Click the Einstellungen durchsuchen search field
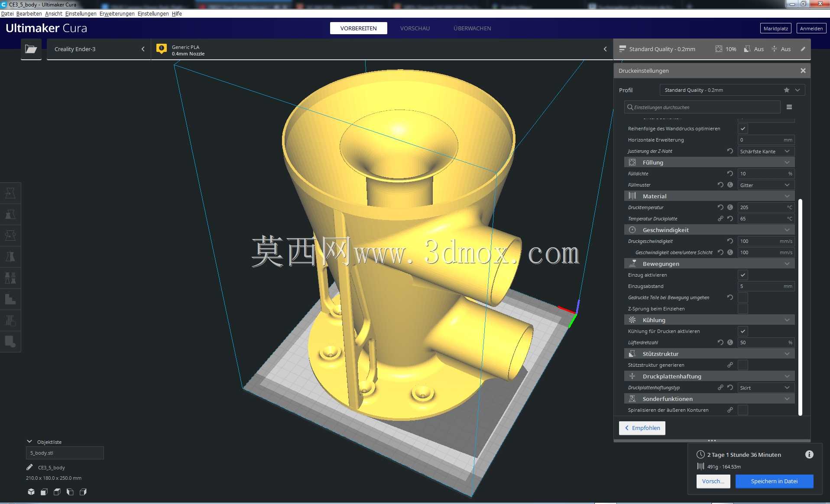Viewport: 830px width, 504px height. [702, 107]
